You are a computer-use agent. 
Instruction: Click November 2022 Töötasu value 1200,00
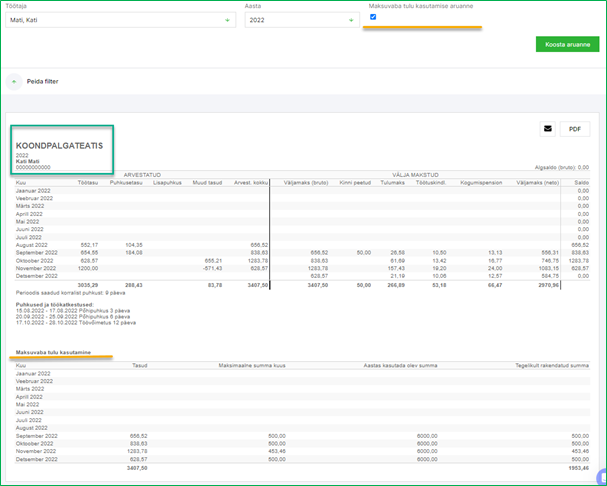[88, 268]
